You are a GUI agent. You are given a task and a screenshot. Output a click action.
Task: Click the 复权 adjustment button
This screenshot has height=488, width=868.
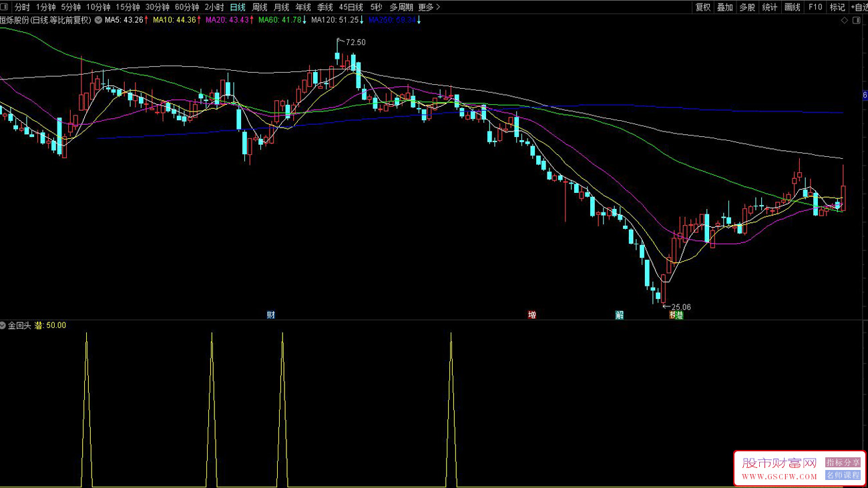[x=703, y=7]
